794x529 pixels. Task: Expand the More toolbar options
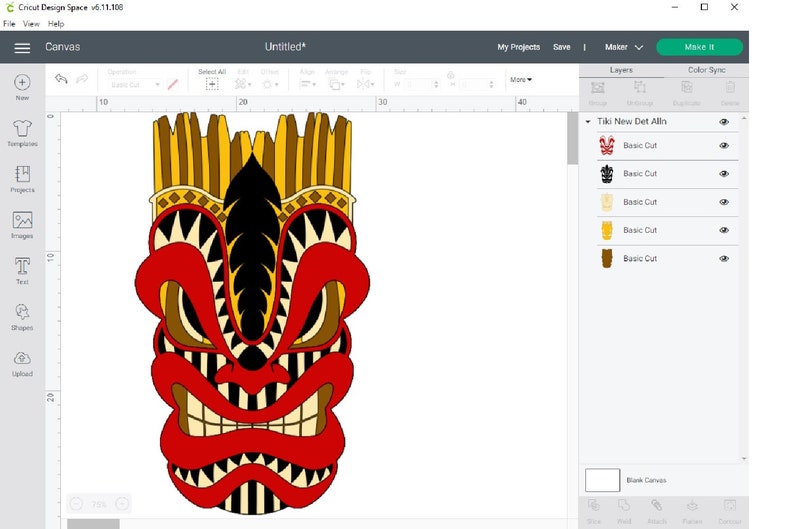click(521, 79)
